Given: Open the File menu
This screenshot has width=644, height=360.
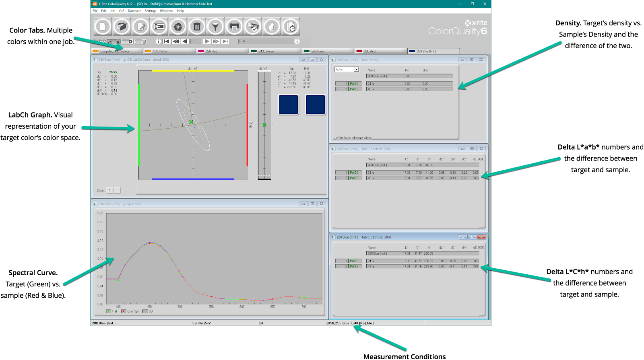Looking at the screenshot, I should [x=95, y=11].
